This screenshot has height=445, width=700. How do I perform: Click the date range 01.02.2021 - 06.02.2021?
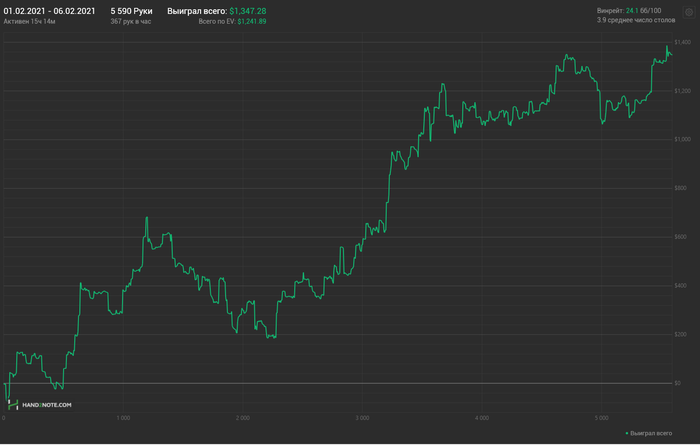point(49,11)
